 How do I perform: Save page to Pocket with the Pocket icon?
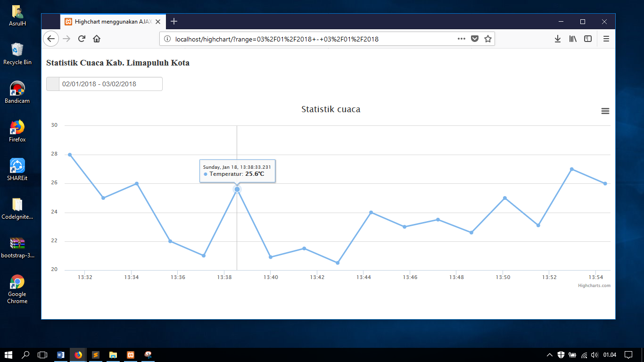[474, 39]
